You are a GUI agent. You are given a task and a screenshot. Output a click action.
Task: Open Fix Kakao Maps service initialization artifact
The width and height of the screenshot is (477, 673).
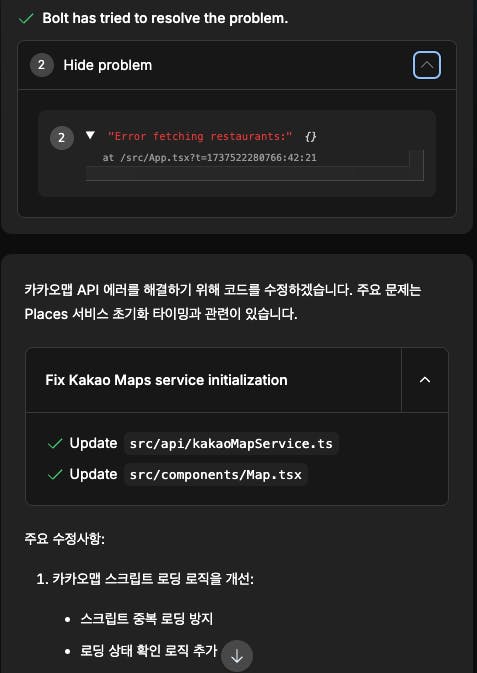pyautogui.click(x=166, y=380)
